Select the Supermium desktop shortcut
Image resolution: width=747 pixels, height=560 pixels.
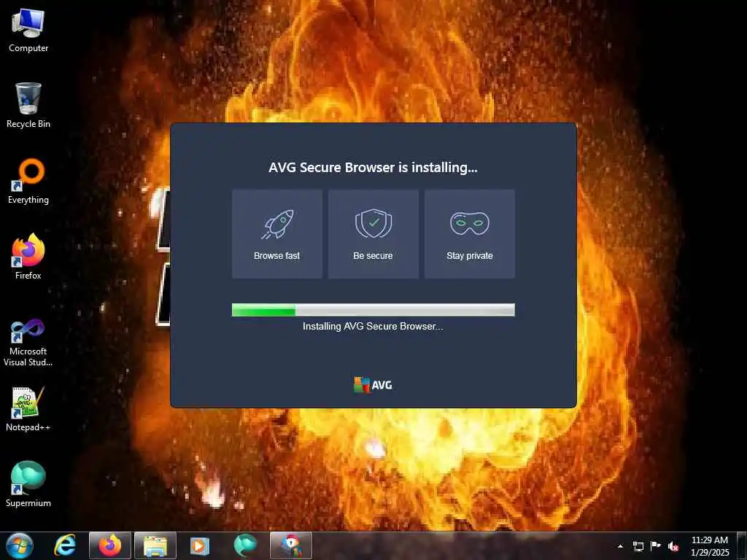pos(28,485)
